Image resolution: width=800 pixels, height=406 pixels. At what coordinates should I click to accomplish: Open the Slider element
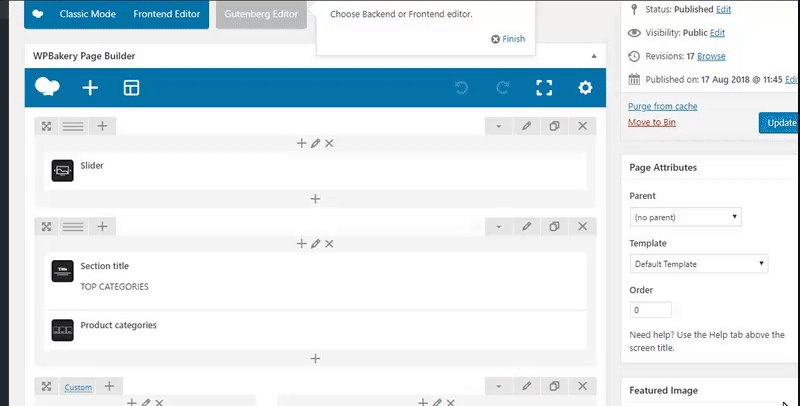[315, 171]
